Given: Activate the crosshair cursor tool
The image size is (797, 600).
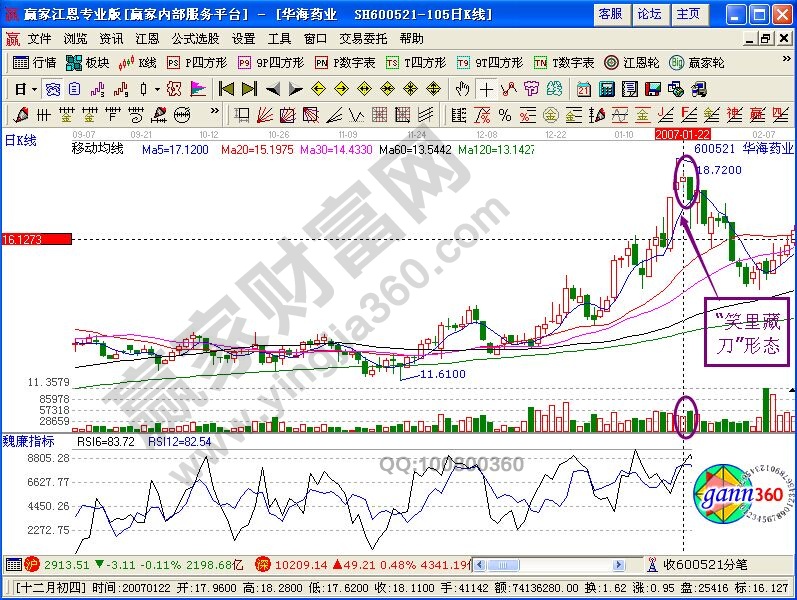Looking at the screenshot, I should click(x=486, y=89).
